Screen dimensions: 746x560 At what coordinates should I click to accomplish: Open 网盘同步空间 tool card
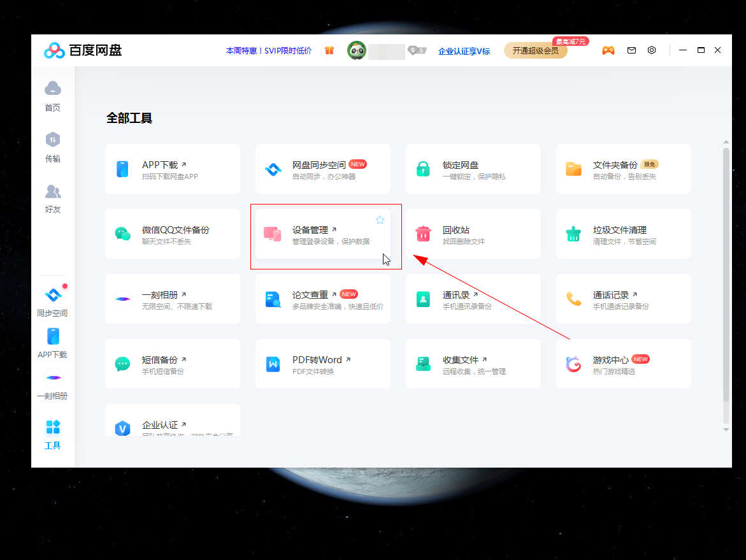click(x=323, y=169)
